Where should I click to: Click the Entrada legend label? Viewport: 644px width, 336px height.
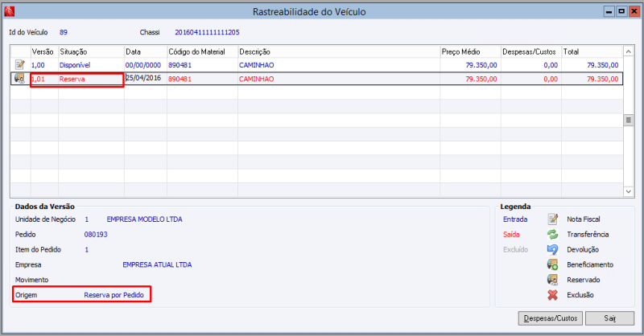515,219
